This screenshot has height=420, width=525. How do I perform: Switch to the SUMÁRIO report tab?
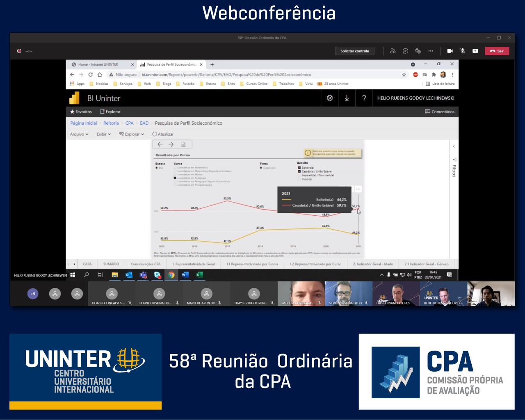point(111,264)
